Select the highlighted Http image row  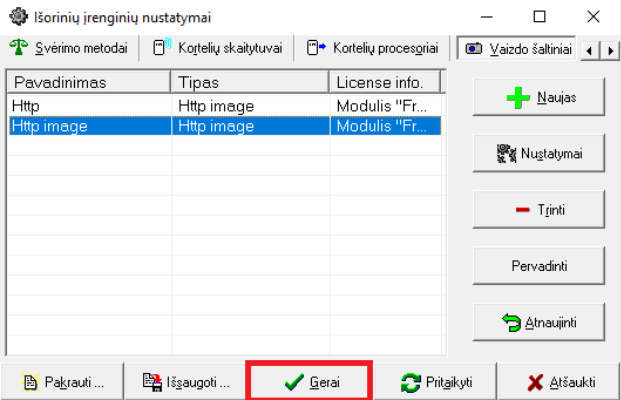(x=88, y=126)
